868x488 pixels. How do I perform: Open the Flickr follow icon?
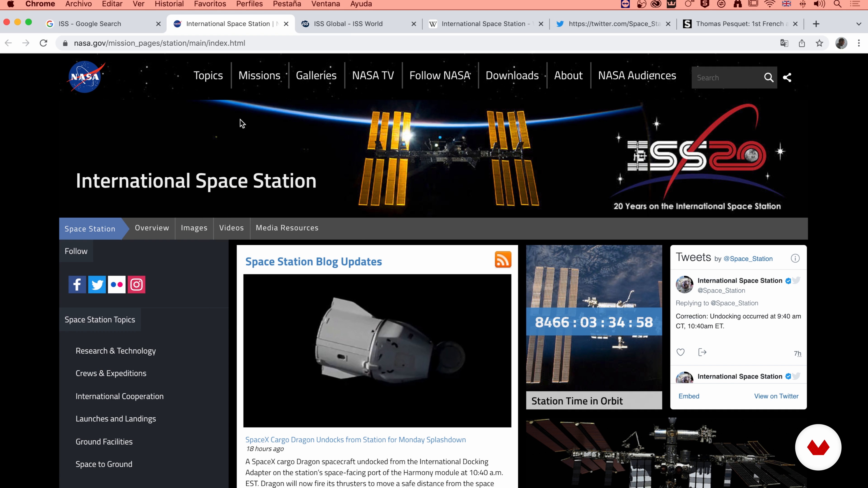[x=117, y=285]
